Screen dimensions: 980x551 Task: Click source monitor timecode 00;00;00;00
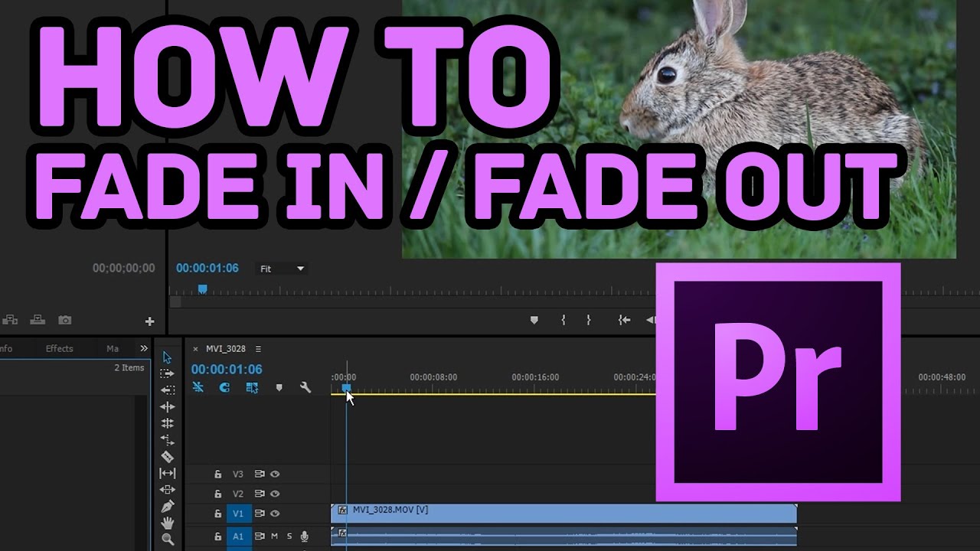pos(123,269)
